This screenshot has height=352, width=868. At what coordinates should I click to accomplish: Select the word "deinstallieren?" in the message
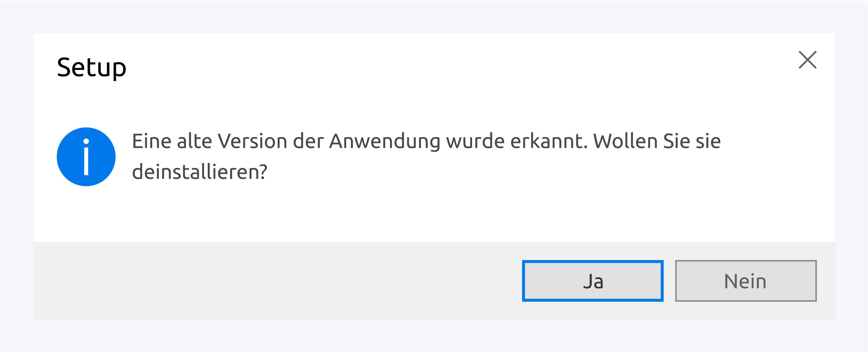[200, 172]
